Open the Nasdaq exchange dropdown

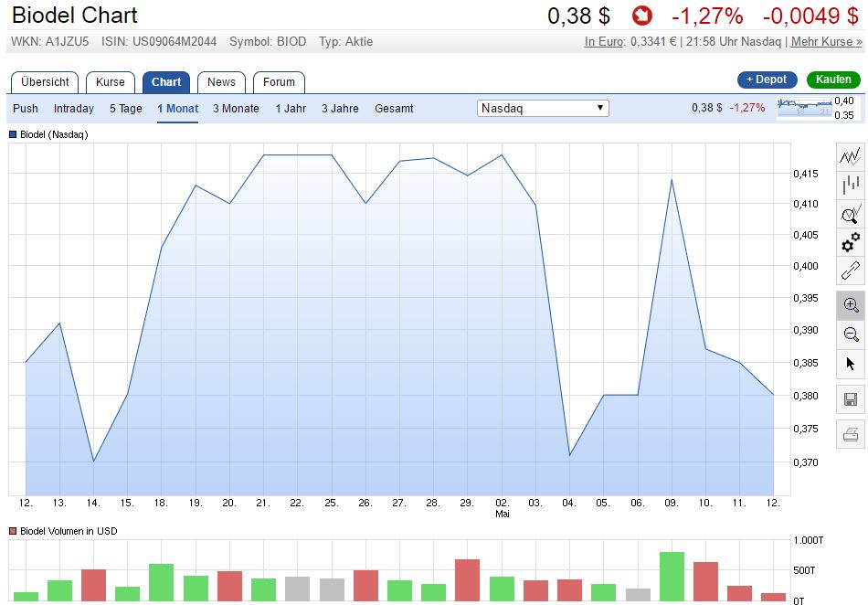pyautogui.click(x=543, y=108)
